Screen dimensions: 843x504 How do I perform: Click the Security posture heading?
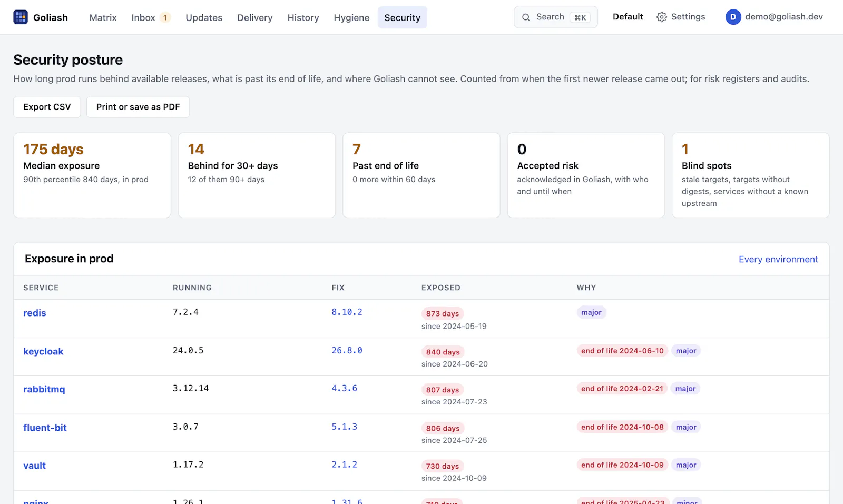[68, 60]
